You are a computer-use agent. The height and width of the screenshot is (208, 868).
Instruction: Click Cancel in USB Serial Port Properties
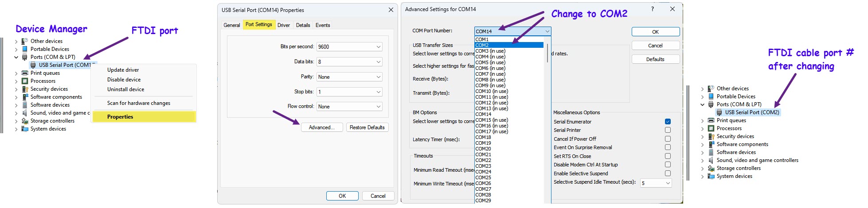(x=378, y=196)
